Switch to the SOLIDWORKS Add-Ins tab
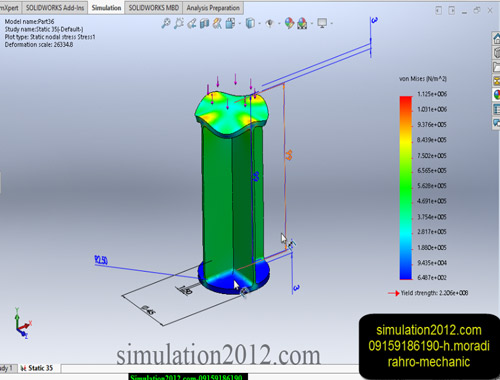 coord(55,8)
